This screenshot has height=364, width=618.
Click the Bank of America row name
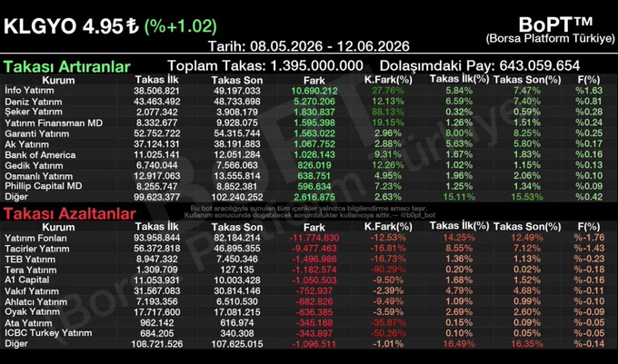pyautogui.click(x=40, y=154)
